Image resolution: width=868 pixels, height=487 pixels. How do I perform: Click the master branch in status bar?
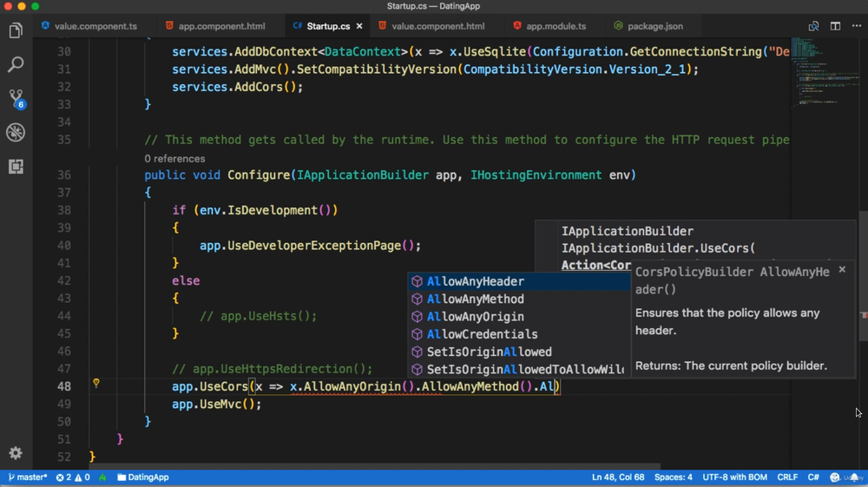pos(28,477)
